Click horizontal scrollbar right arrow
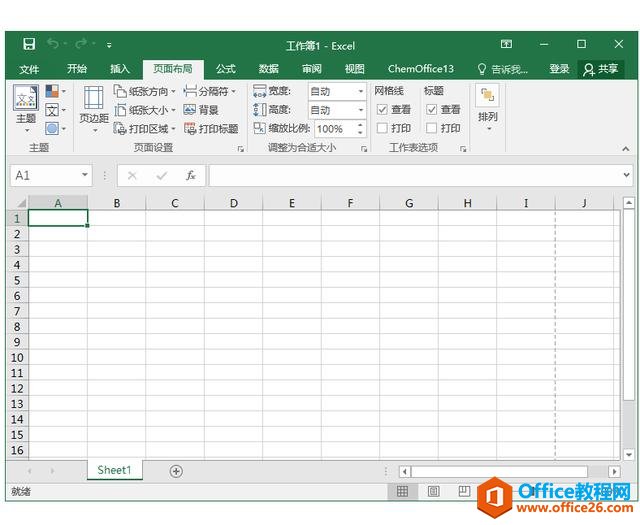The height and width of the screenshot is (525, 640). click(x=614, y=472)
